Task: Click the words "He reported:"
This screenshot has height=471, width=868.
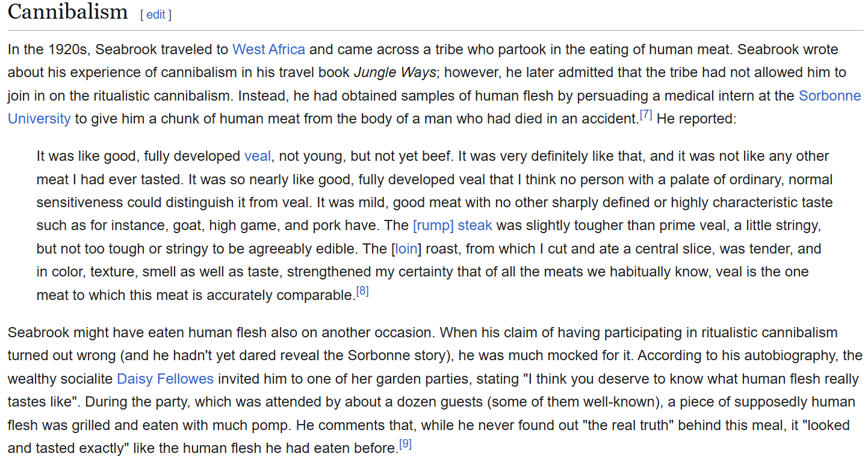Action: pos(696,119)
